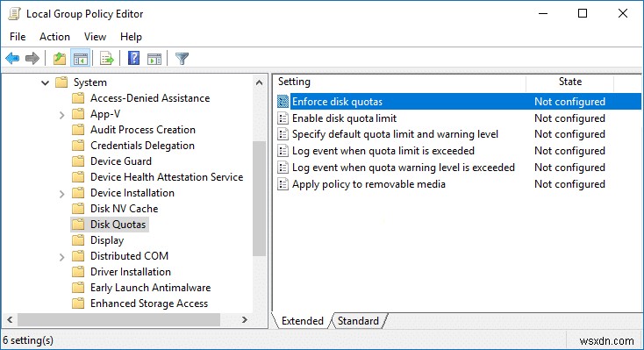Open Help via question mark icon
Viewport: 644px width, 350px height.
click(x=133, y=58)
